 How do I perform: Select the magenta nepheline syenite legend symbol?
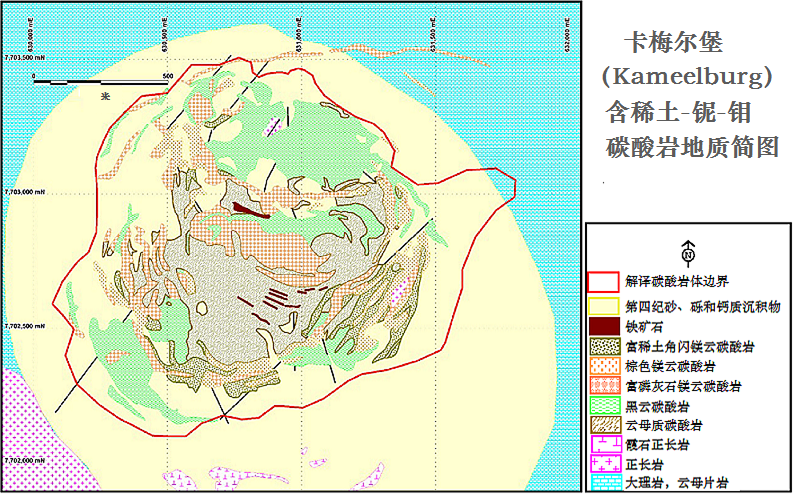604,444
